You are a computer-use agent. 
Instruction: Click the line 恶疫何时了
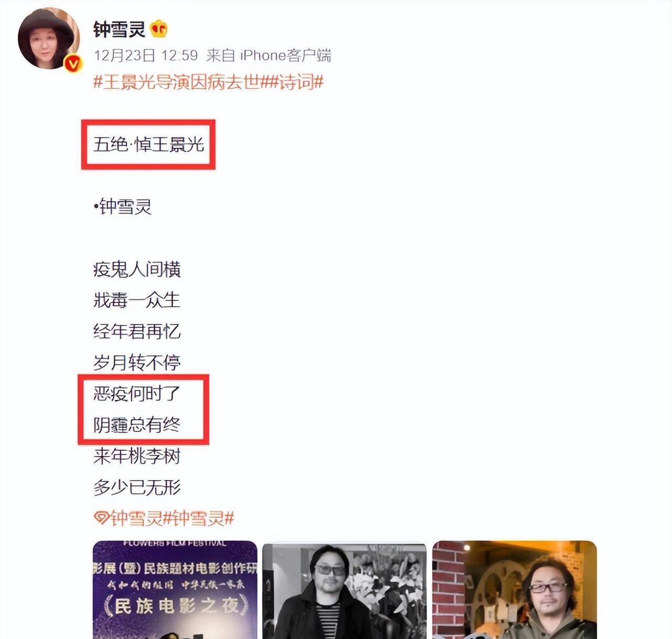click(137, 393)
